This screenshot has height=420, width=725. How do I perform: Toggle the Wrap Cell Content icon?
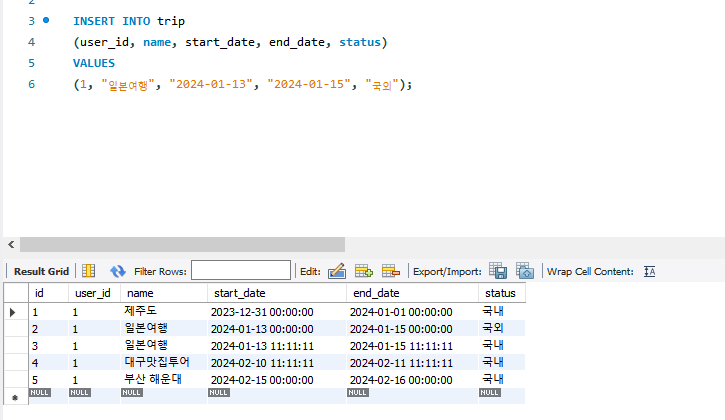click(x=649, y=272)
